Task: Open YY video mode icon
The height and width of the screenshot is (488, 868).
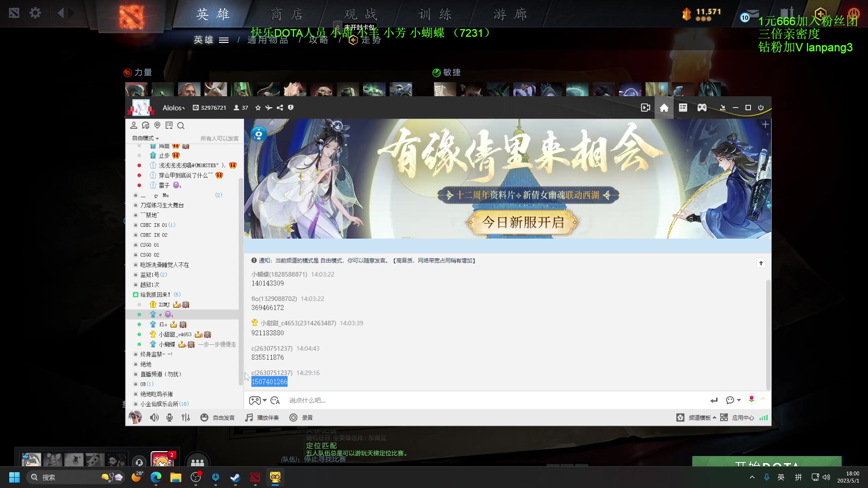Action: (x=645, y=108)
